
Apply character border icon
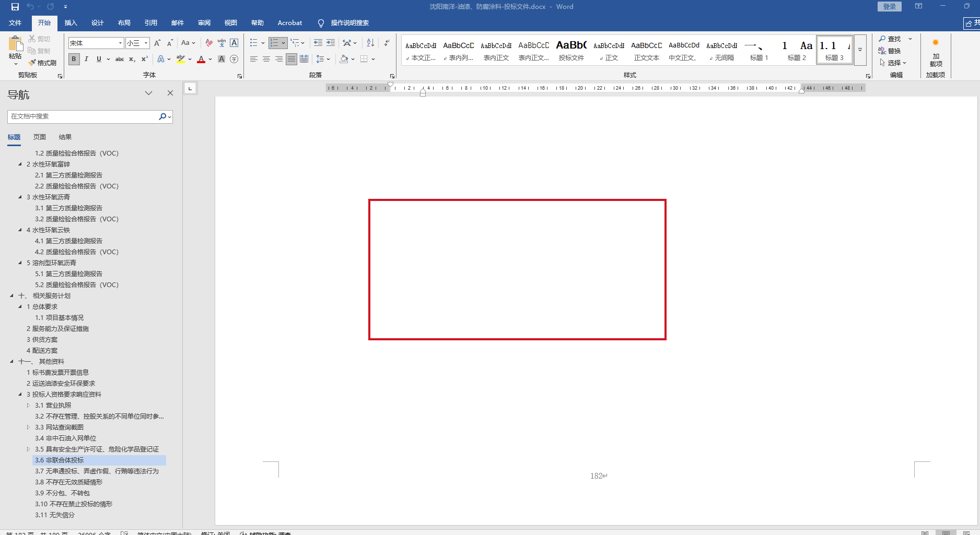click(x=234, y=43)
